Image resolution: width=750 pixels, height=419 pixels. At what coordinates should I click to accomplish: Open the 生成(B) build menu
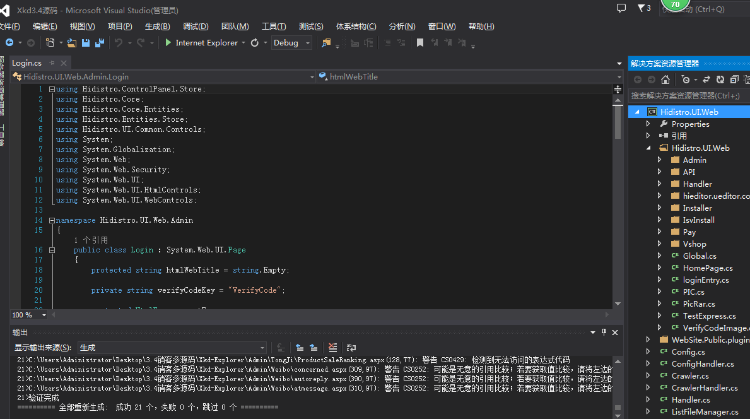(157, 26)
